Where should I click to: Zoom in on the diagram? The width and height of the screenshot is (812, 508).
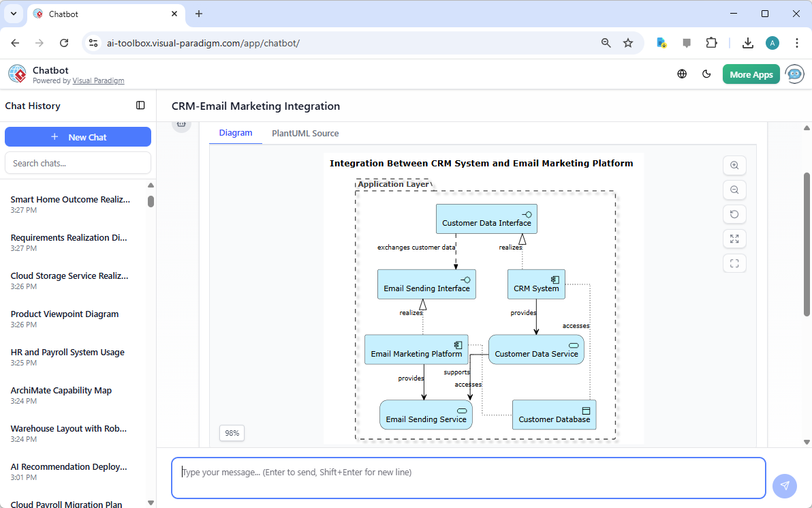[x=734, y=165]
